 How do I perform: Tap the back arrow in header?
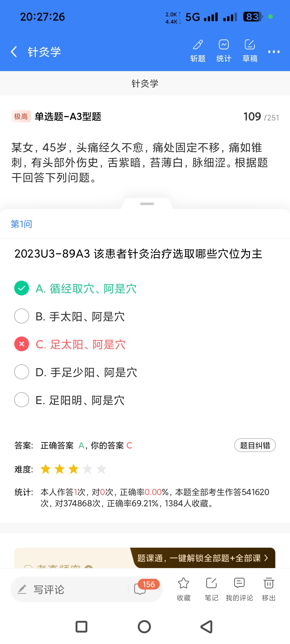pos(14,52)
